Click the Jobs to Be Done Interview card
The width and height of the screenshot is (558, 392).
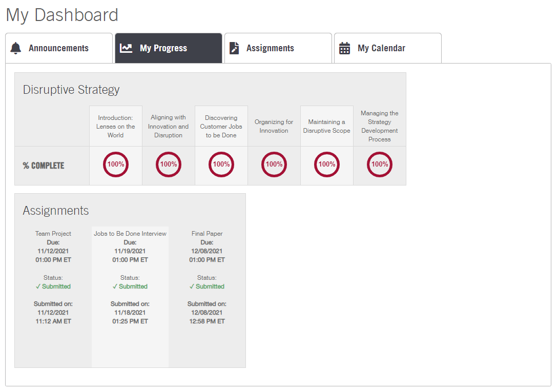point(130,233)
